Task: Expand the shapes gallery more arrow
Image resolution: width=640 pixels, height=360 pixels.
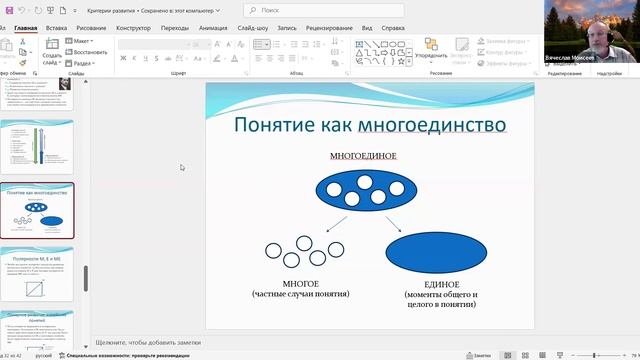Action: pyautogui.click(x=409, y=62)
